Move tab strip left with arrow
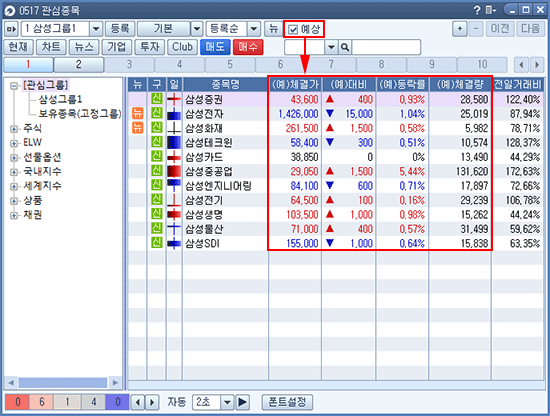The width and height of the screenshot is (550, 416). [521, 65]
